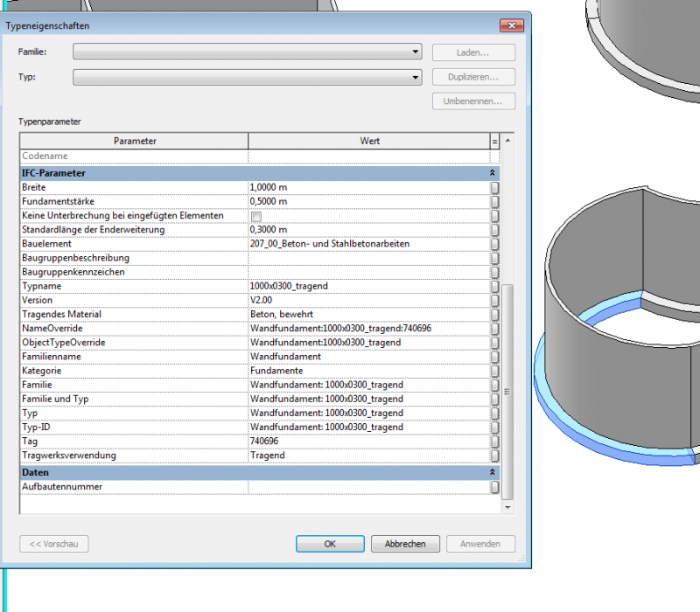Click the Abbrechen button
The height and width of the screenshot is (612, 700).
405,544
